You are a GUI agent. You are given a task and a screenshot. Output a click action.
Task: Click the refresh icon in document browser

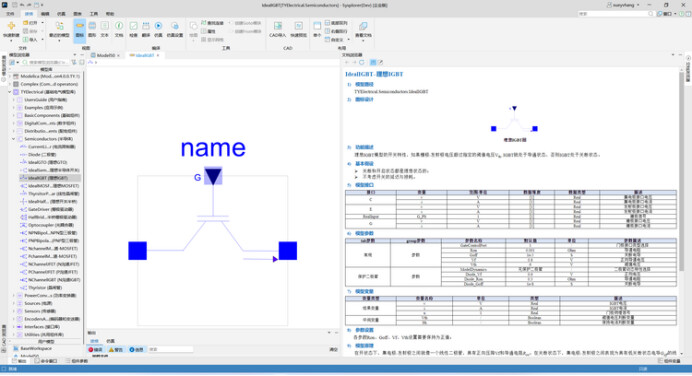(x=362, y=62)
